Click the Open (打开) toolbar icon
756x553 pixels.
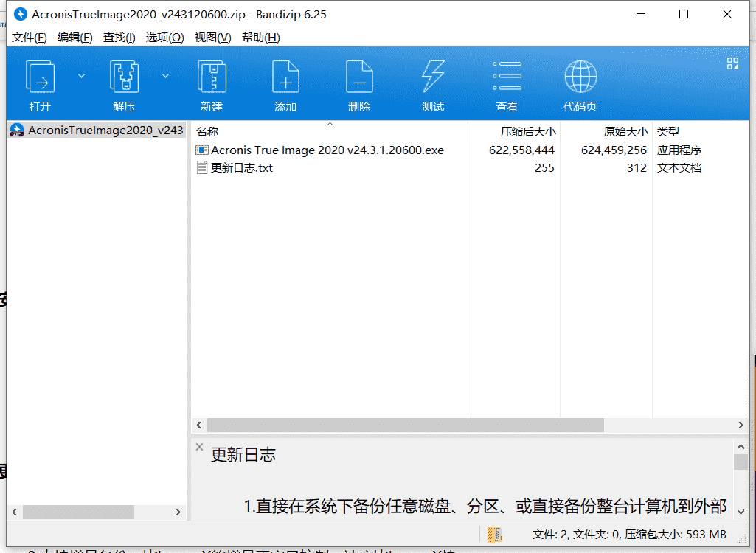tap(40, 77)
